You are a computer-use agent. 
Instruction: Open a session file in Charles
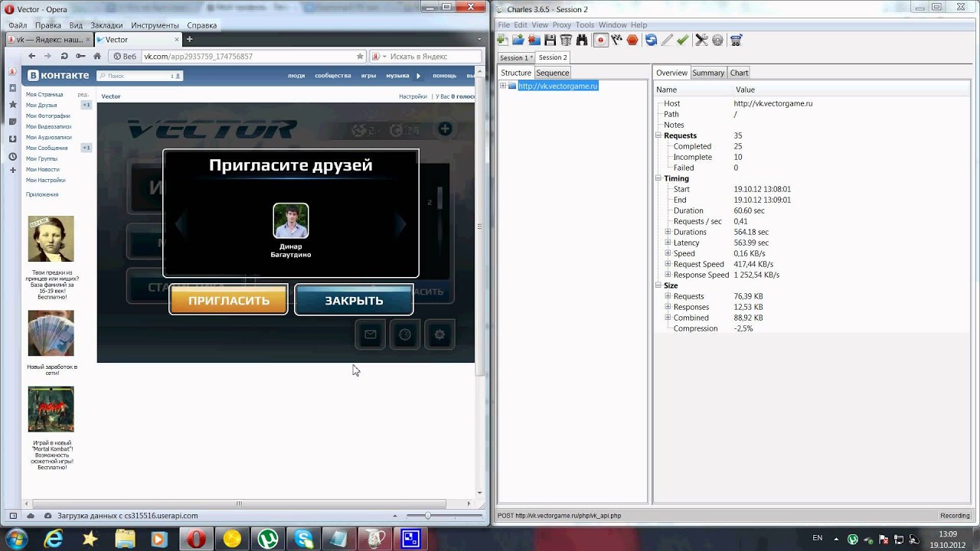(x=518, y=40)
